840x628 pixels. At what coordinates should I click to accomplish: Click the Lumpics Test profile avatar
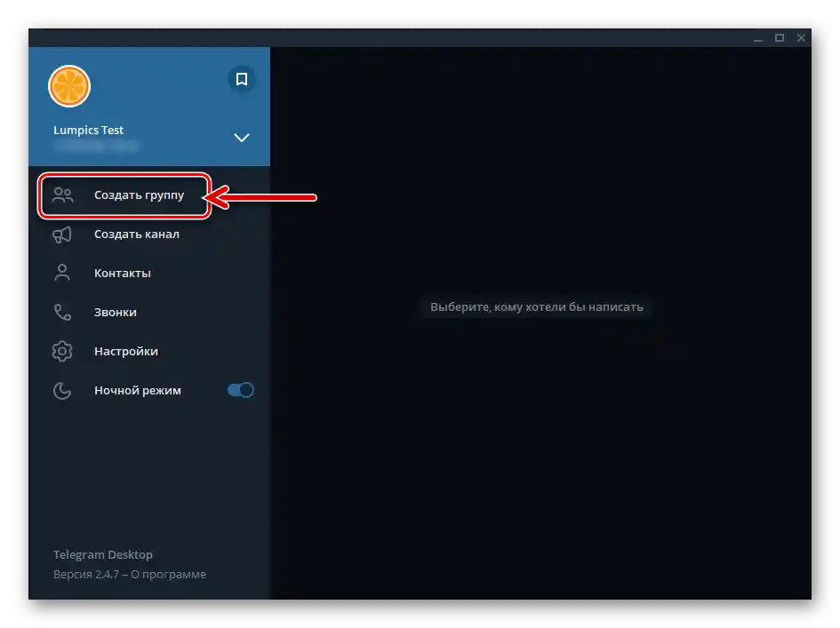click(x=69, y=87)
